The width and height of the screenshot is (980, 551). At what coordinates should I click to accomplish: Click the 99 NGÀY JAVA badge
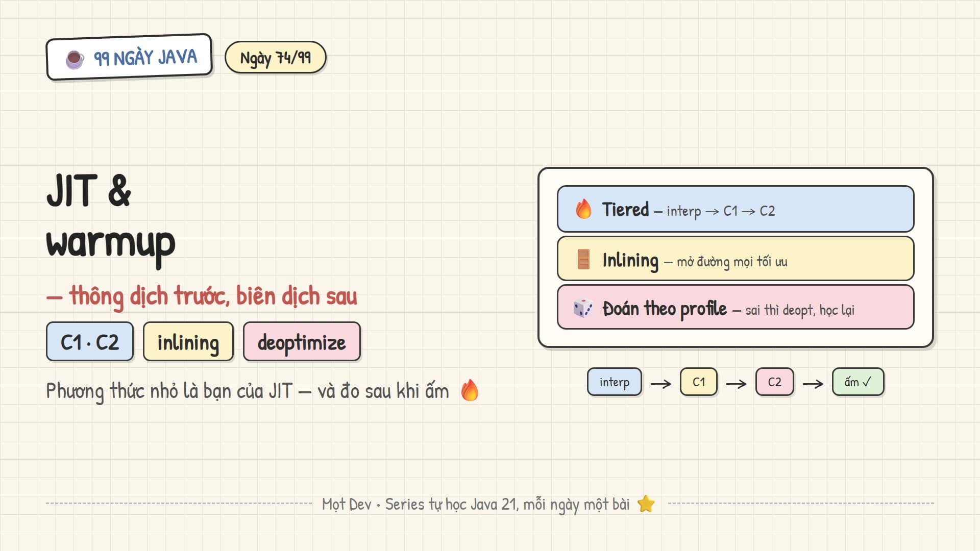point(129,57)
